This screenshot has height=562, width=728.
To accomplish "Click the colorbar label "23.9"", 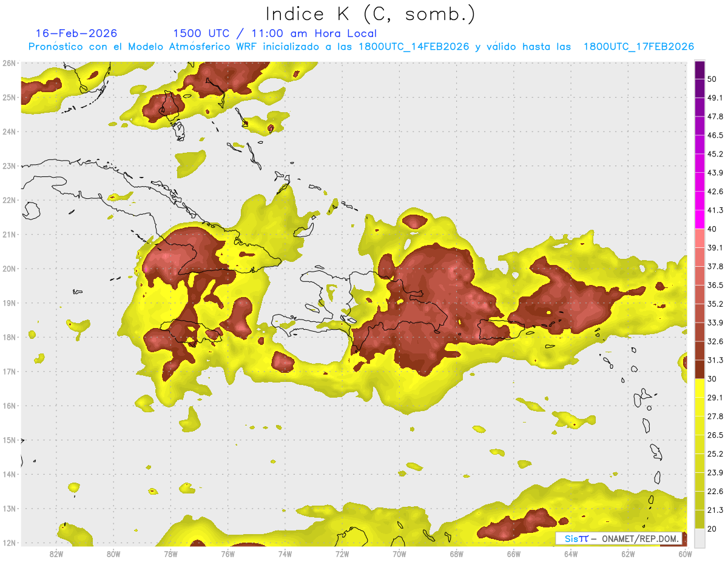I will click(714, 473).
